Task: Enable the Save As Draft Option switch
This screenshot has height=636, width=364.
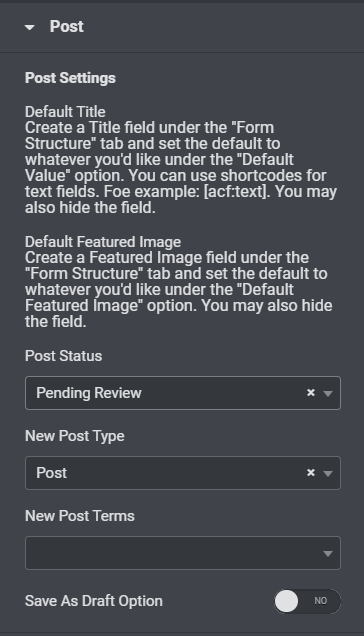Action: point(307,601)
